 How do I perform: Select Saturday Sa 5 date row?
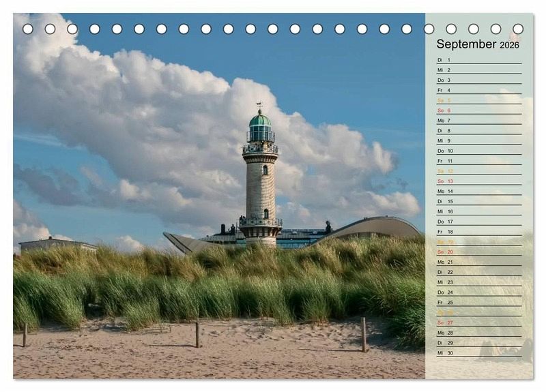pos(478,100)
